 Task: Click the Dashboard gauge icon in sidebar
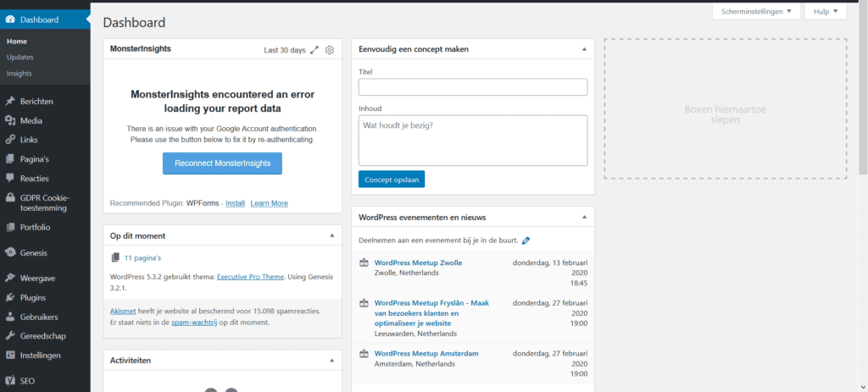pyautogui.click(x=10, y=20)
